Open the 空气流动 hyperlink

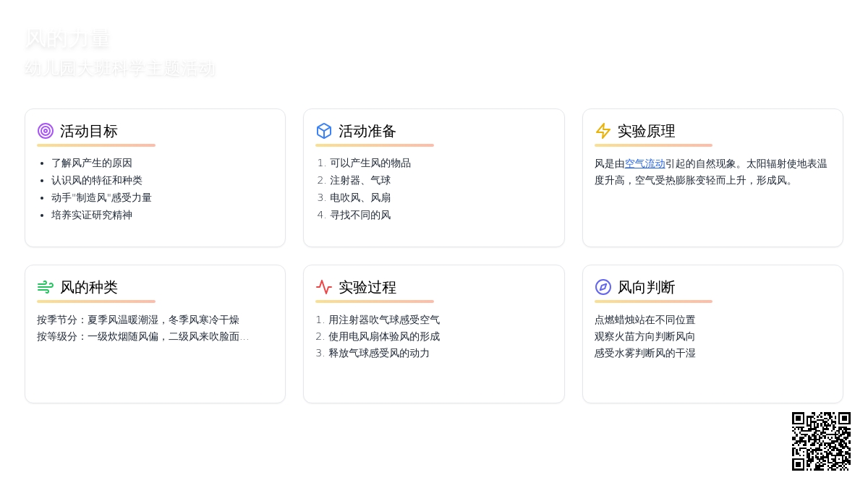(x=644, y=163)
